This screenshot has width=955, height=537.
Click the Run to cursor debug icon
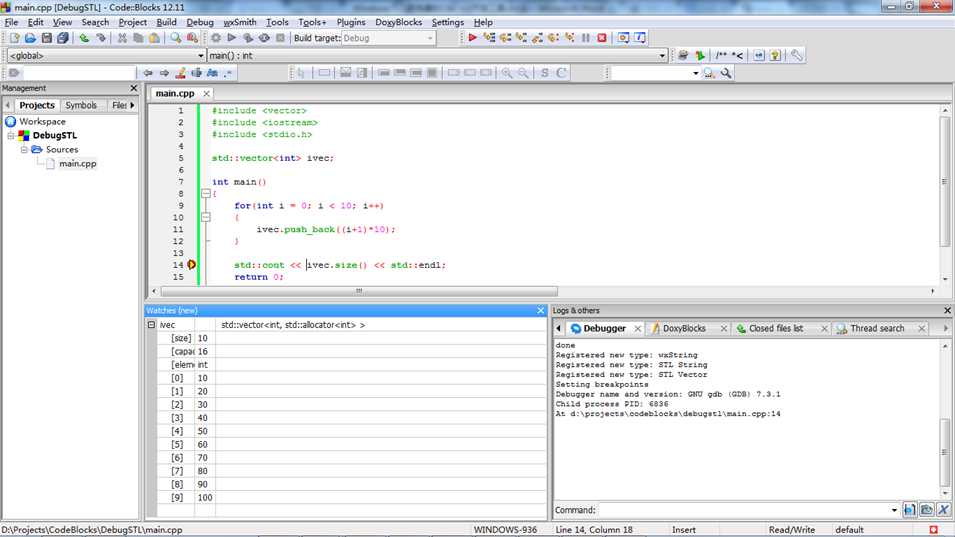[489, 38]
